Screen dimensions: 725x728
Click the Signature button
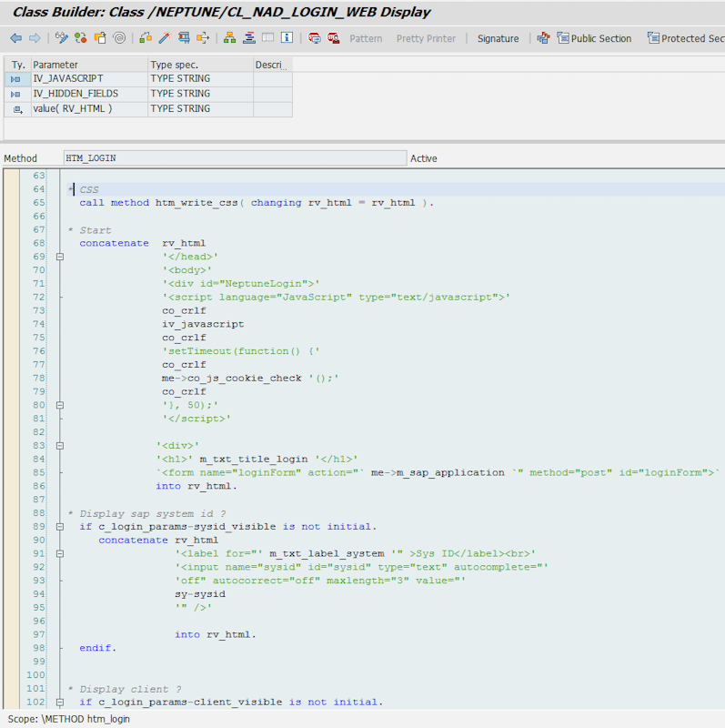498,38
